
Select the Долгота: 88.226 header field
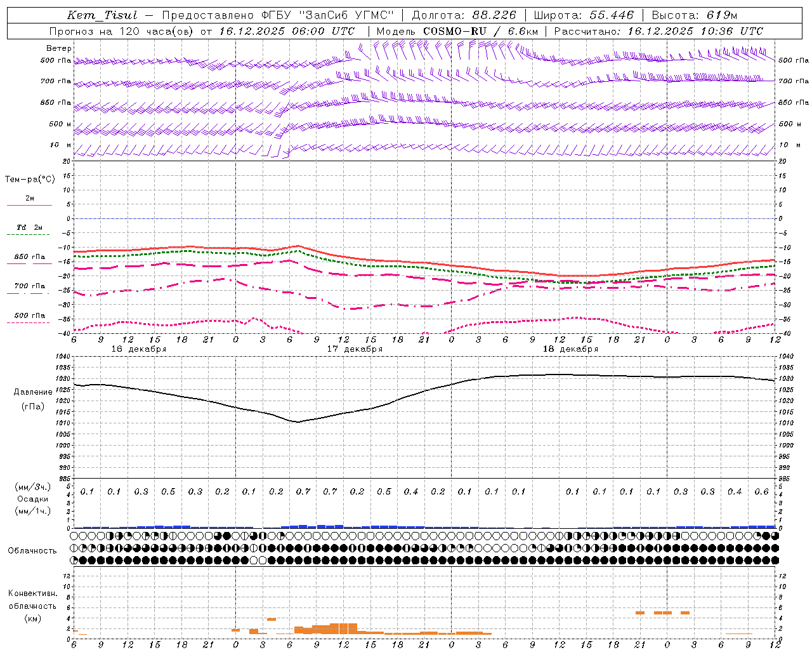click(x=464, y=15)
